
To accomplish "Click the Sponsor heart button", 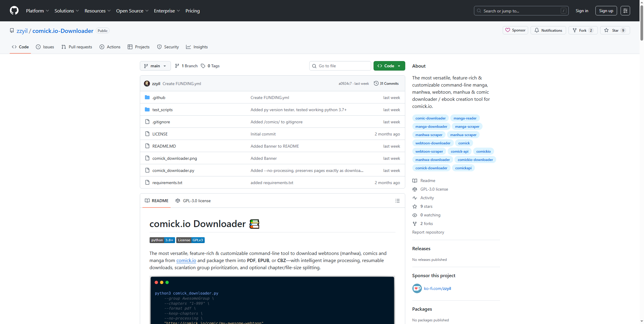I will pyautogui.click(x=515, y=30).
